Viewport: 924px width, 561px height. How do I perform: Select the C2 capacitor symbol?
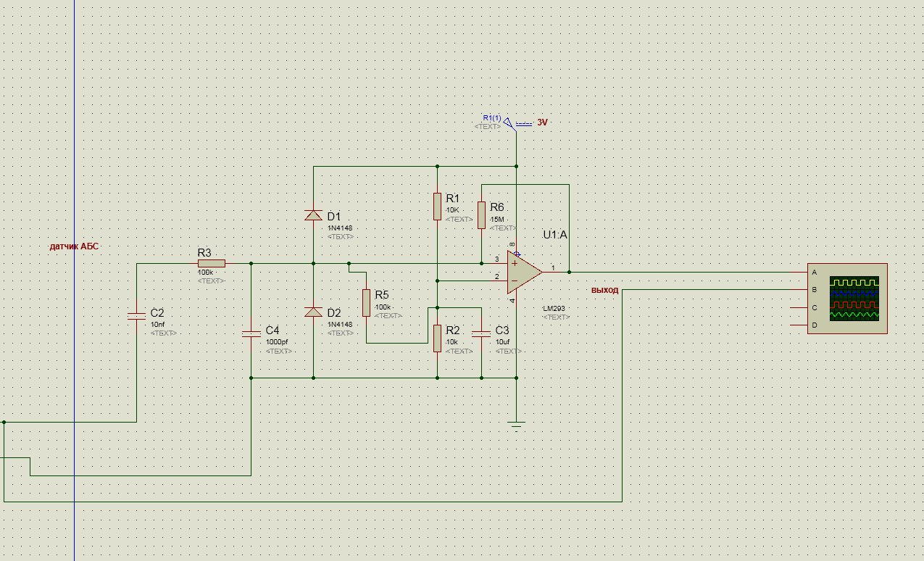[136, 315]
